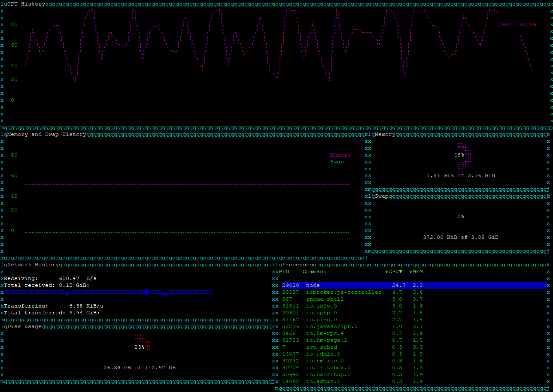The image size is (553, 392).
Task: Click the 1.81 GiB of 3.76 GiB text
Action: [461, 175]
